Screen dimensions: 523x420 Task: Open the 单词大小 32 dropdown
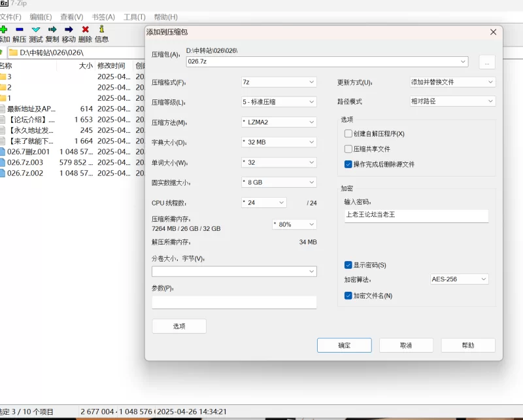(x=279, y=163)
